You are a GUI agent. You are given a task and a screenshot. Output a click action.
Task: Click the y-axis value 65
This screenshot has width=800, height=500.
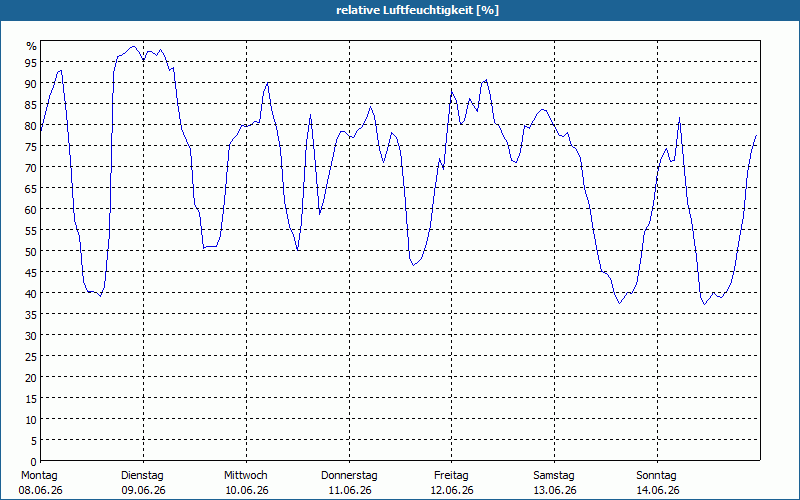click(31, 188)
